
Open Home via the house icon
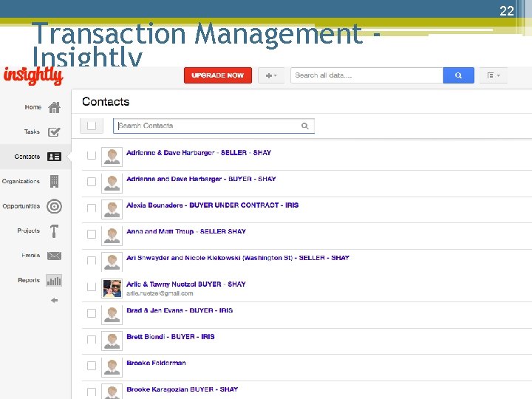[x=54, y=108]
